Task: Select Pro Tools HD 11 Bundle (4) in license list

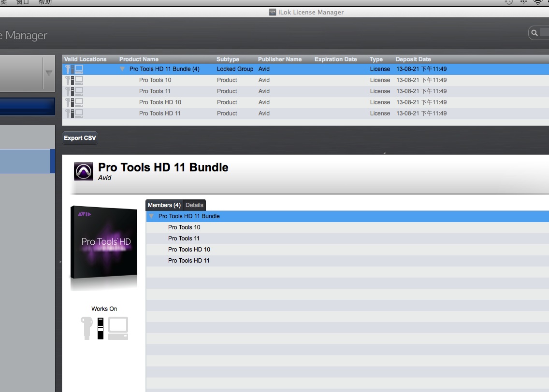Action: tap(305, 69)
